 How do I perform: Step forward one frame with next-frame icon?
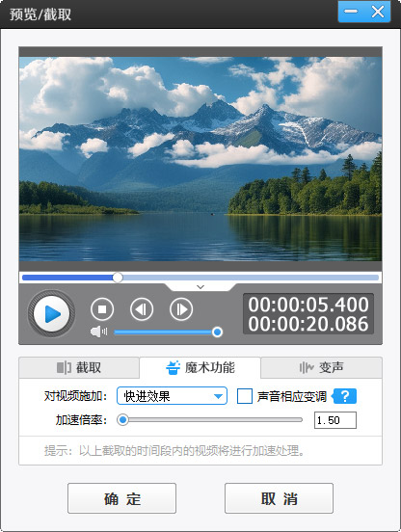click(181, 309)
